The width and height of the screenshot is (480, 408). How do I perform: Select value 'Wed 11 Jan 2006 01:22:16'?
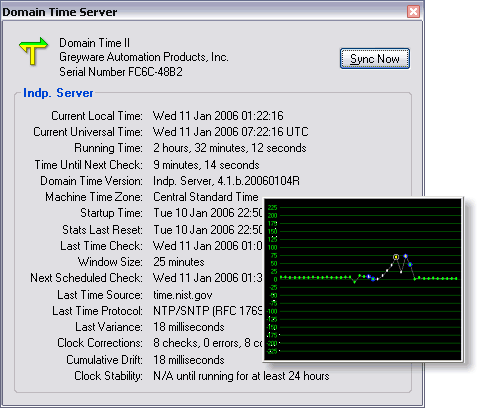218,116
